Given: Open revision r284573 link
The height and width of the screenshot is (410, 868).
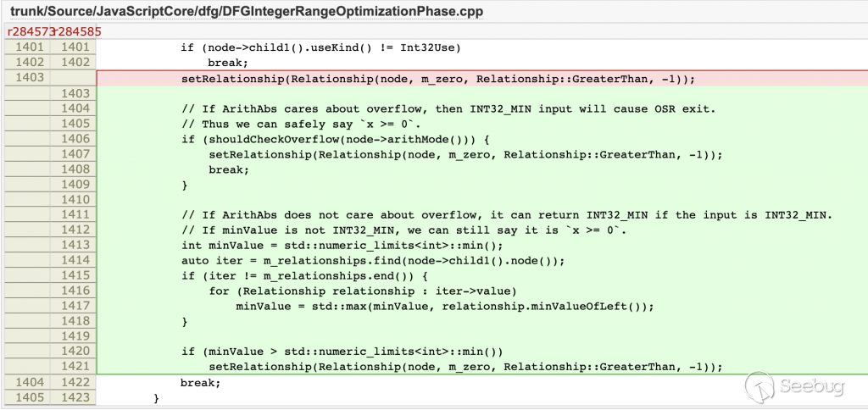Looking at the screenshot, I should pyautogui.click(x=30, y=31).
